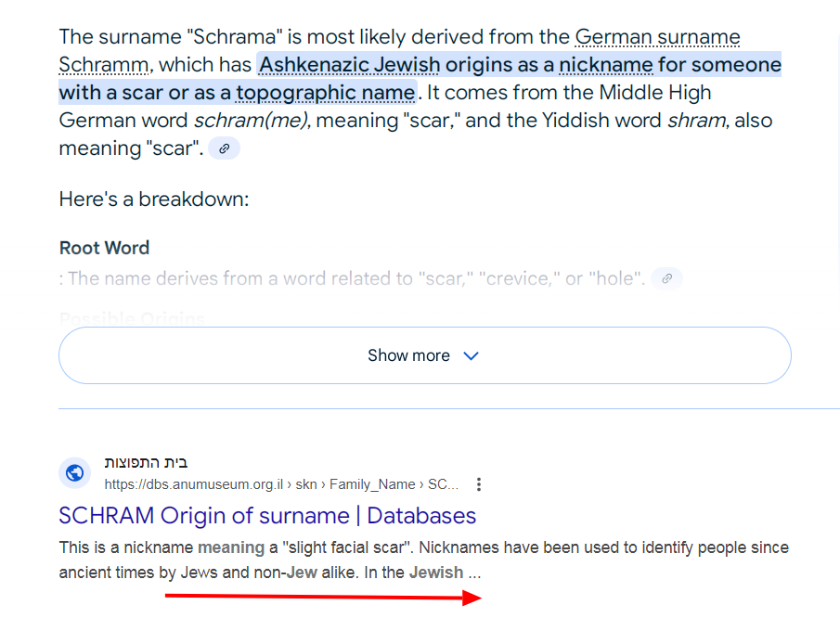
Task: Follow the "Ashkenazic Jewish" underlined link
Action: pyautogui.click(x=349, y=65)
